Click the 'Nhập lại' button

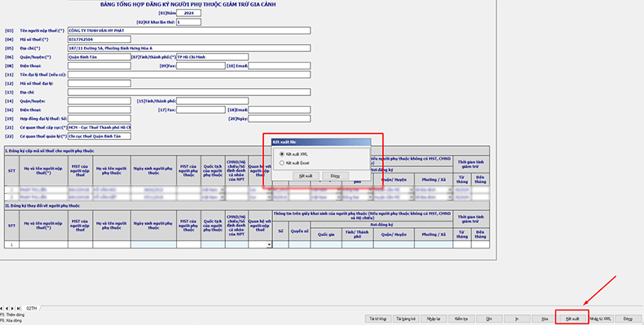(x=434, y=318)
